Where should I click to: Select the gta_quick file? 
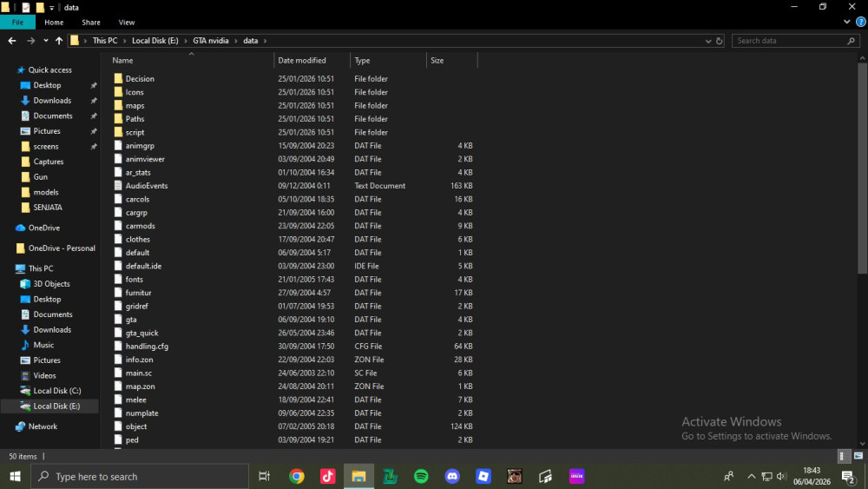point(141,333)
